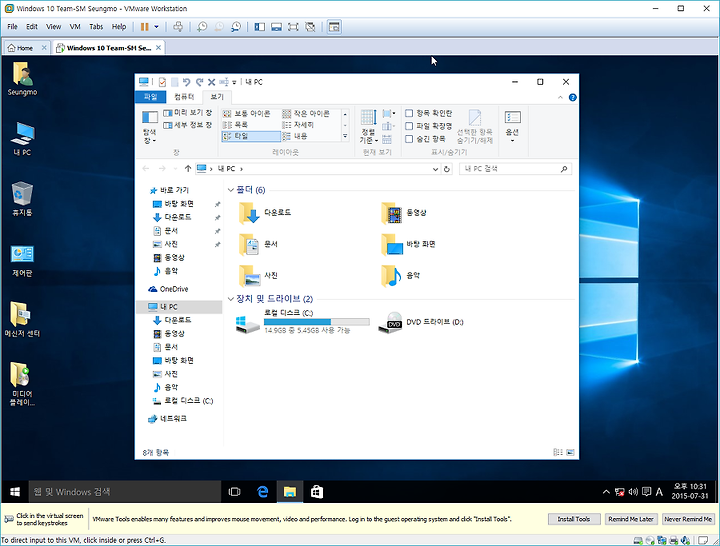Open the 파일 ribbon tab
Image resolution: width=720 pixels, height=546 pixels.
pyautogui.click(x=150, y=97)
